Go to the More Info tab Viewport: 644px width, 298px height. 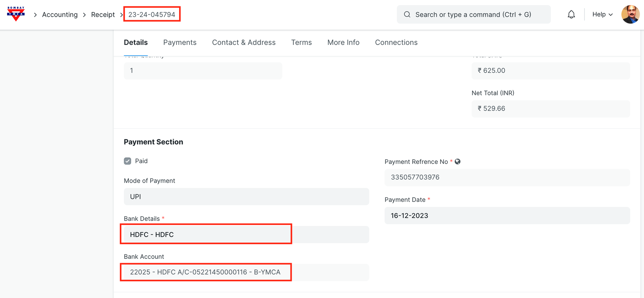click(x=343, y=43)
